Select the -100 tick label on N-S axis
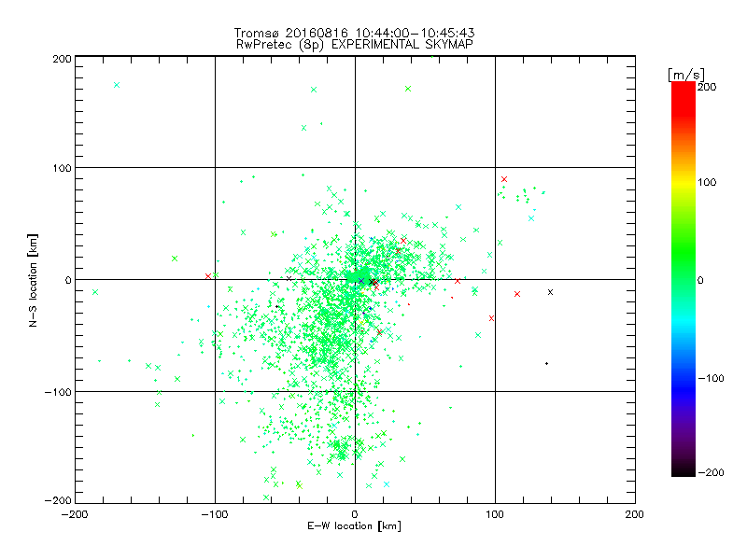Viewport: 747px width, 560px height. click(x=58, y=392)
